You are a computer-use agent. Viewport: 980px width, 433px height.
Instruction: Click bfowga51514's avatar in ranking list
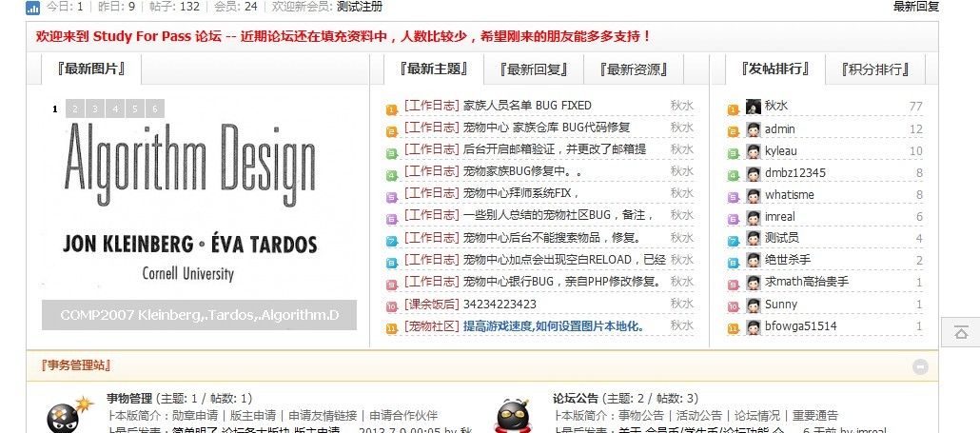pyautogui.click(x=754, y=326)
